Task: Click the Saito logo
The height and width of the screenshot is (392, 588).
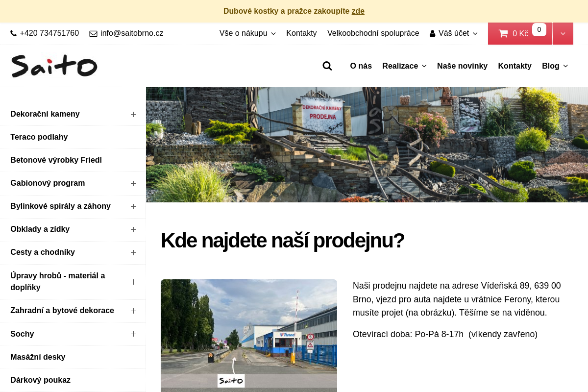Action: (x=54, y=66)
